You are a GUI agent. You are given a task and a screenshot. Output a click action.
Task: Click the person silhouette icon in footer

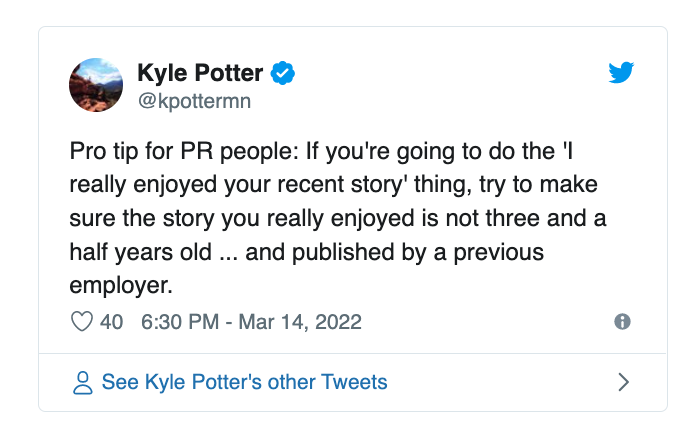pyautogui.click(x=82, y=382)
